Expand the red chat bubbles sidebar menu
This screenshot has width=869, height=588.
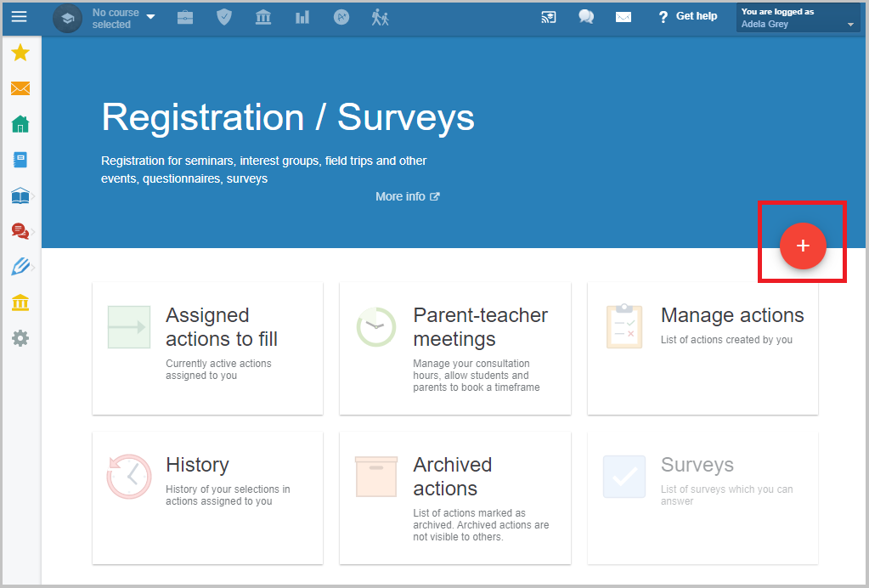(x=20, y=231)
